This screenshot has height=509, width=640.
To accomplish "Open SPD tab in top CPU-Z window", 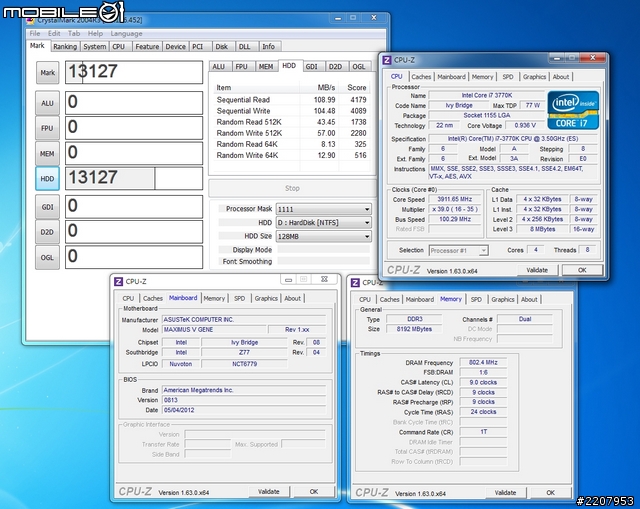I will coord(508,77).
